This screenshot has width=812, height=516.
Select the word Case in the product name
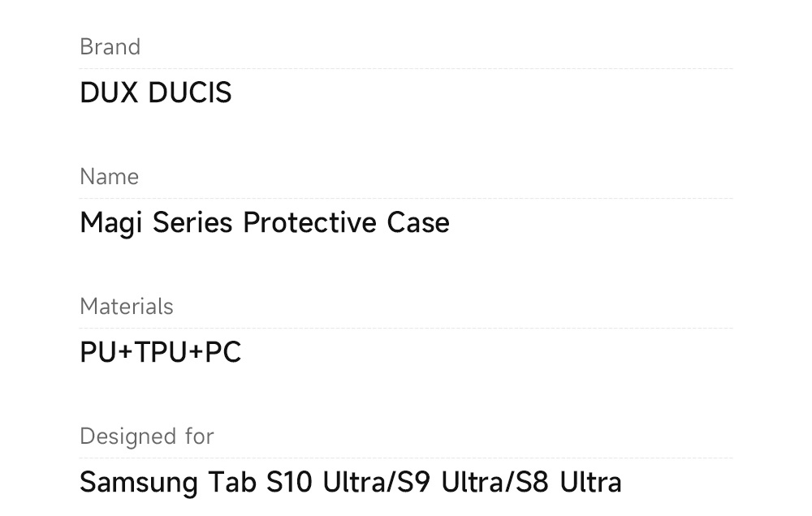tap(418, 223)
